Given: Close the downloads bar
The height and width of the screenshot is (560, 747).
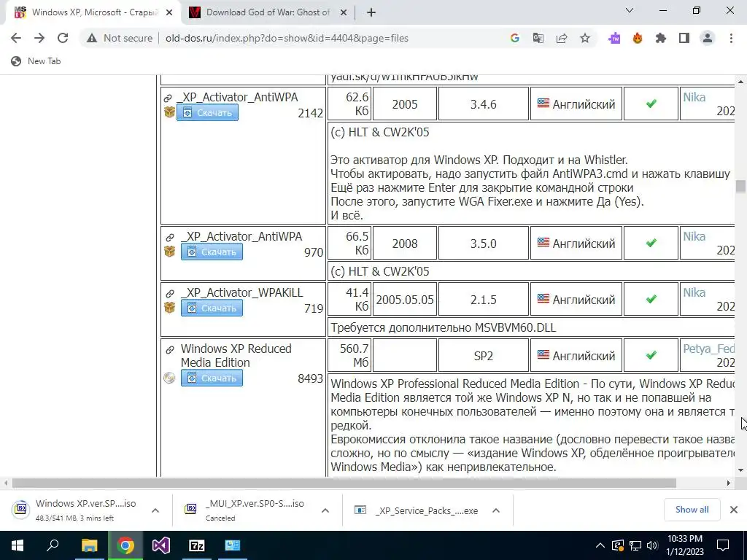Looking at the screenshot, I should [734, 510].
